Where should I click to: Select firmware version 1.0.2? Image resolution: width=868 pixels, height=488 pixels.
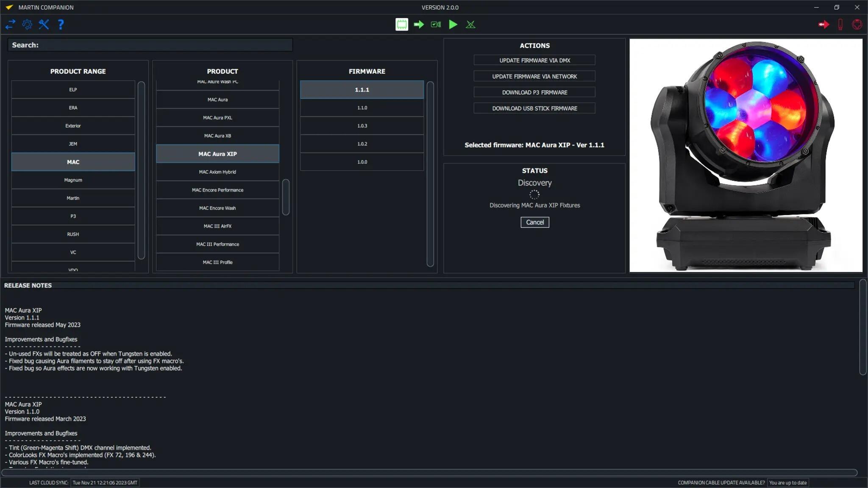pyautogui.click(x=362, y=144)
